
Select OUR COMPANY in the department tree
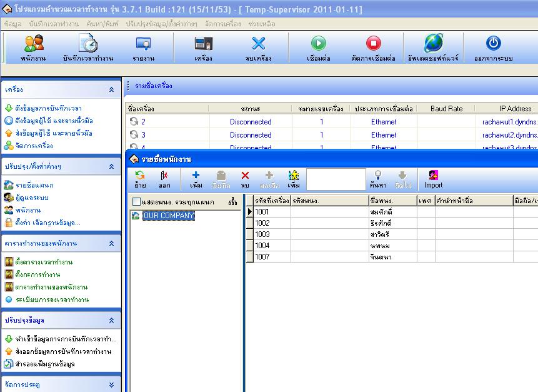[x=169, y=216]
